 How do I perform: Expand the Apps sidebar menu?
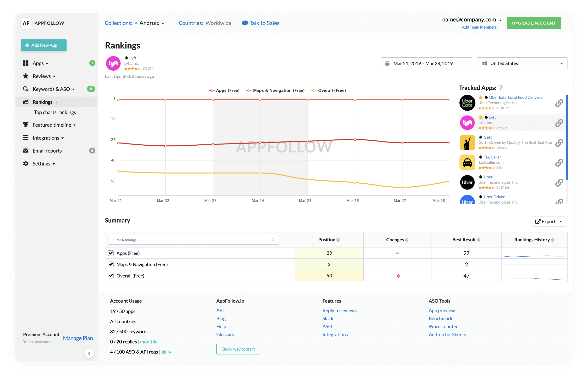tap(40, 63)
